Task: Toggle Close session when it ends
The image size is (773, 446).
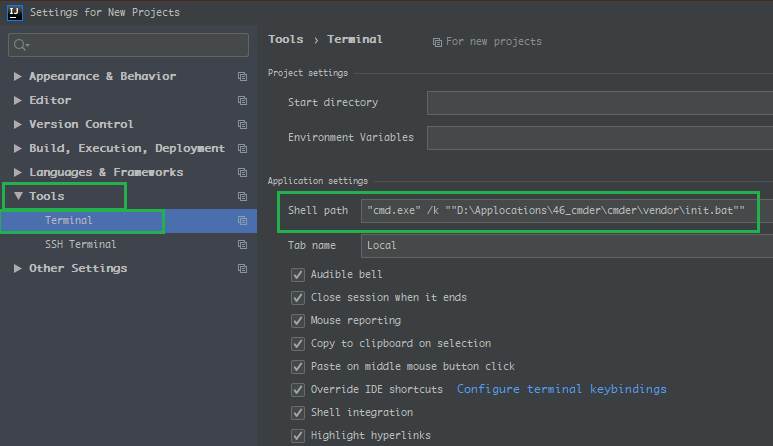Action: (x=298, y=297)
